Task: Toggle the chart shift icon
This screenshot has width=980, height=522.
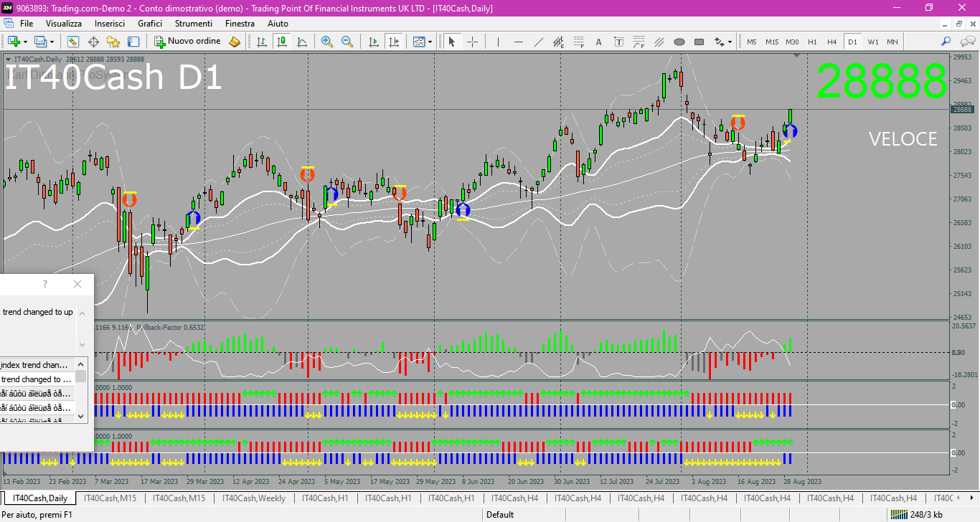Action: click(393, 42)
